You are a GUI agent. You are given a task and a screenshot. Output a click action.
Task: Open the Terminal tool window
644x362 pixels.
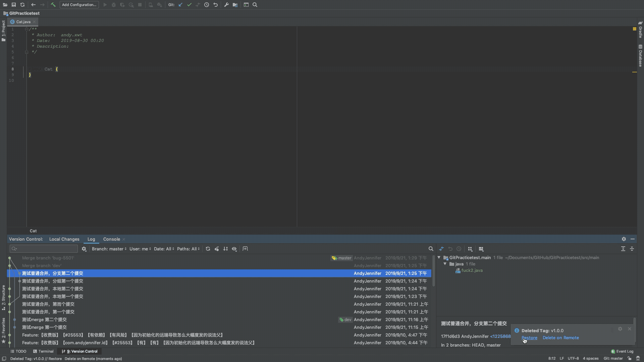tap(43, 351)
